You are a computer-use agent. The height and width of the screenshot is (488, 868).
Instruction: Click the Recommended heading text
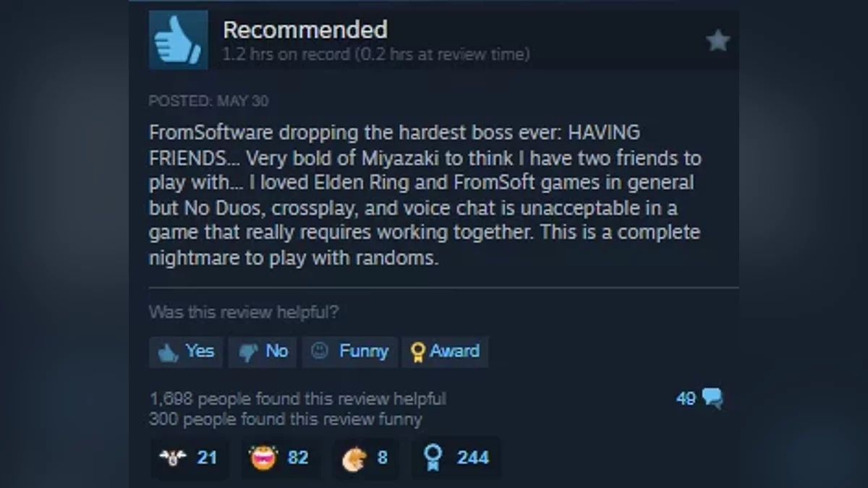click(305, 30)
